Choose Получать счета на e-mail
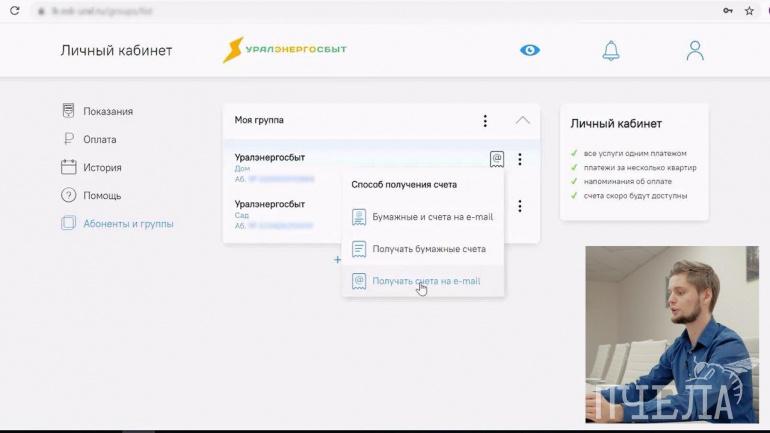770x433 pixels. pos(426,281)
